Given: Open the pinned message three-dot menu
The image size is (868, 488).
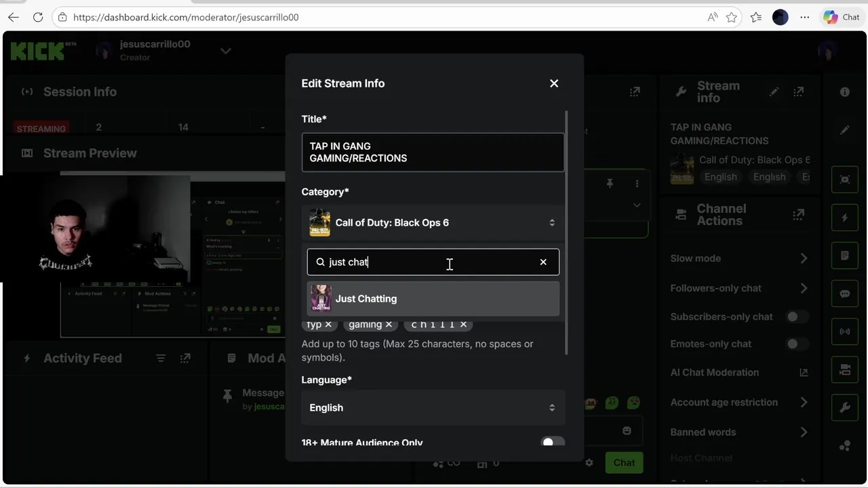Looking at the screenshot, I should 637,184.
